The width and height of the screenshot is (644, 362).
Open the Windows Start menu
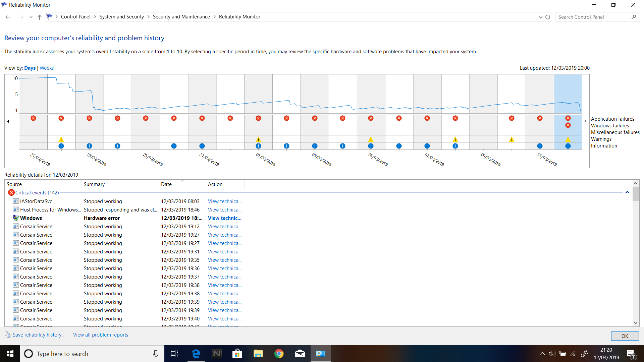pos(10,354)
